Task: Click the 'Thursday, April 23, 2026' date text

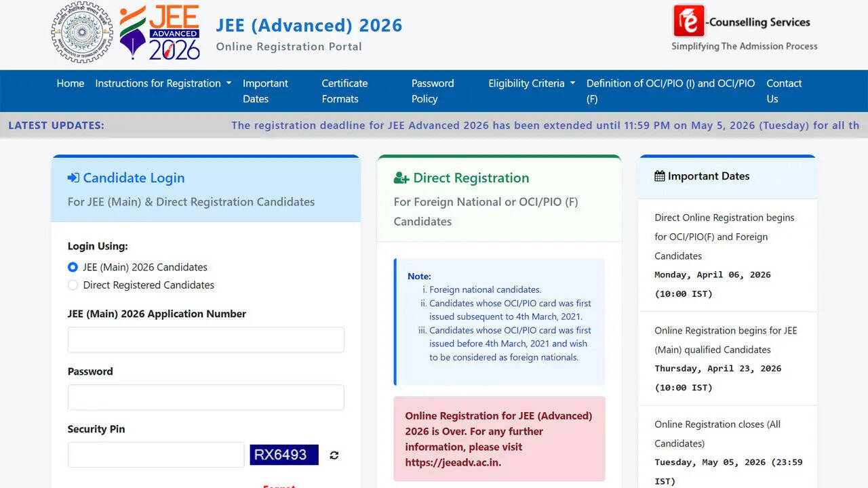Action: (718, 368)
